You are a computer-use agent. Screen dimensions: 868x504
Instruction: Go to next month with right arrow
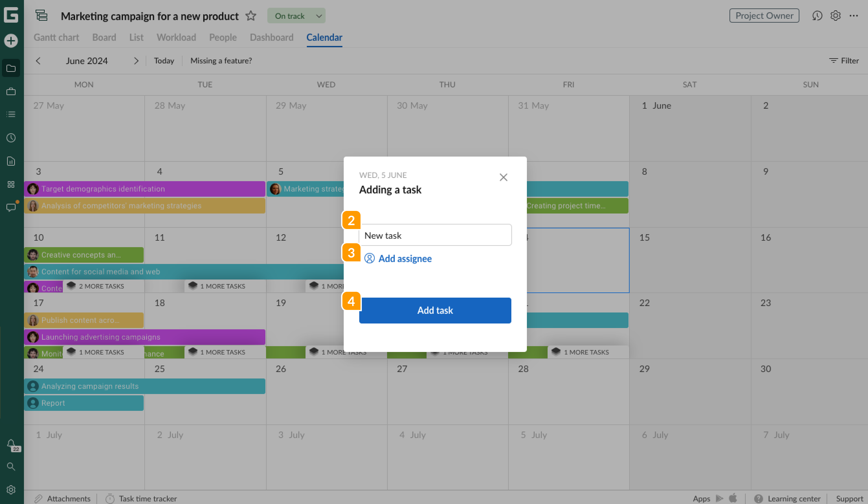(136, 60)
